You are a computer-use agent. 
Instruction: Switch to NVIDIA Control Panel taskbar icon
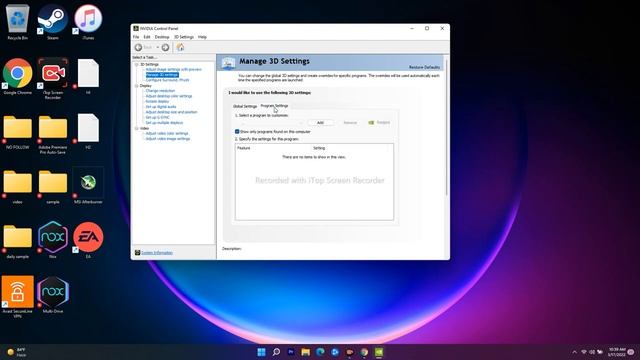[x=379, y=352]
